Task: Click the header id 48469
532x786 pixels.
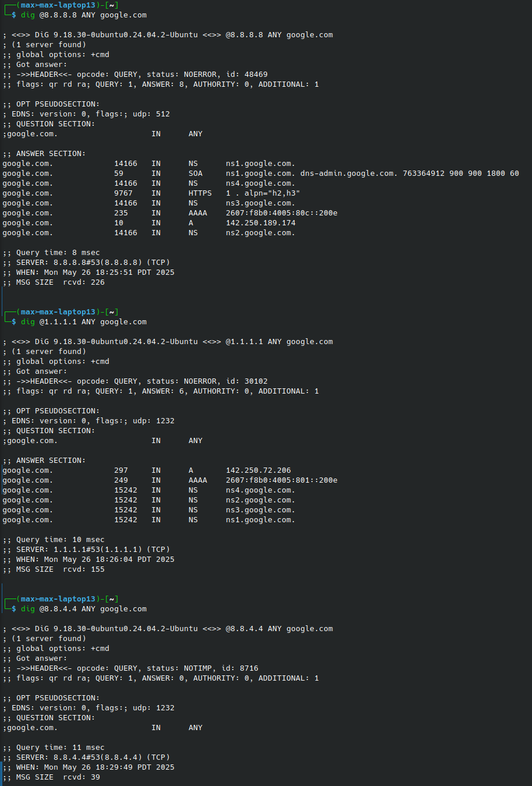Action: [256, 75]
